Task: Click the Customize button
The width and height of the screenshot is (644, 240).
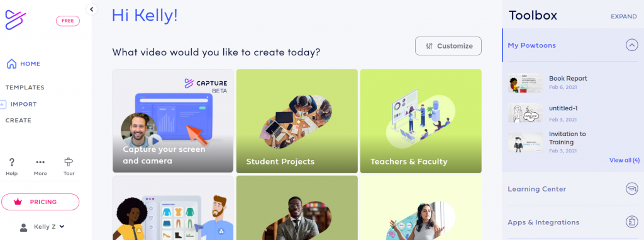Action: tap(448, 46)
